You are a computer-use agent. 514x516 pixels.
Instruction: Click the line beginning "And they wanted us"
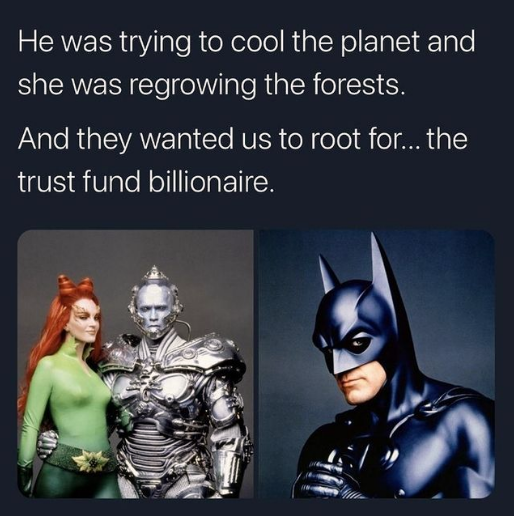243,140
